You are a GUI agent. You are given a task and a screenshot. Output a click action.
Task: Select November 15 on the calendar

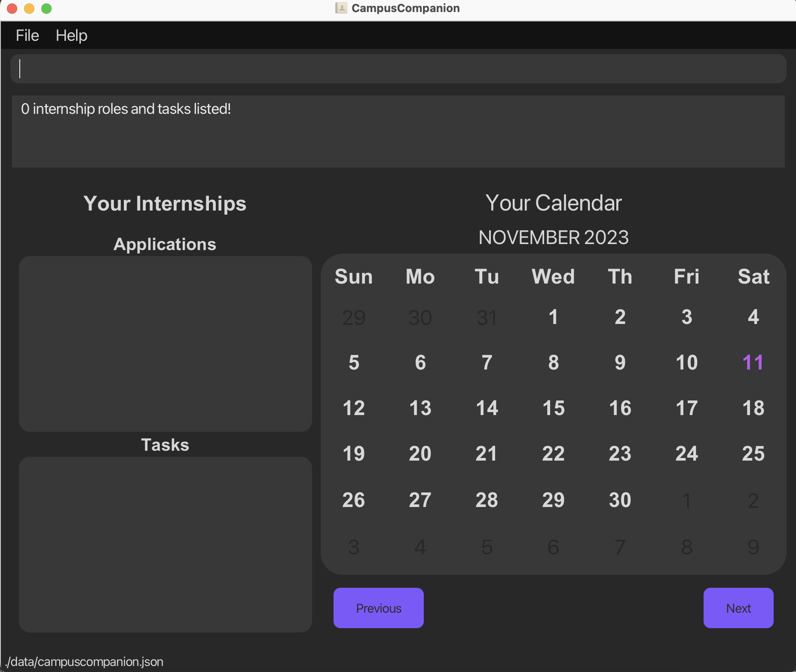[x=553, y=408]
